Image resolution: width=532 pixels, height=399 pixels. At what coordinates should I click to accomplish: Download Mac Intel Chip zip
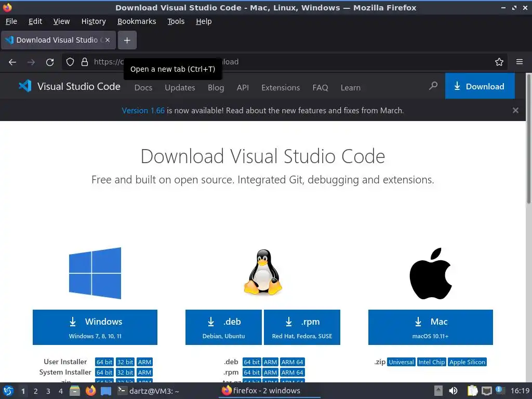point(431,362)
